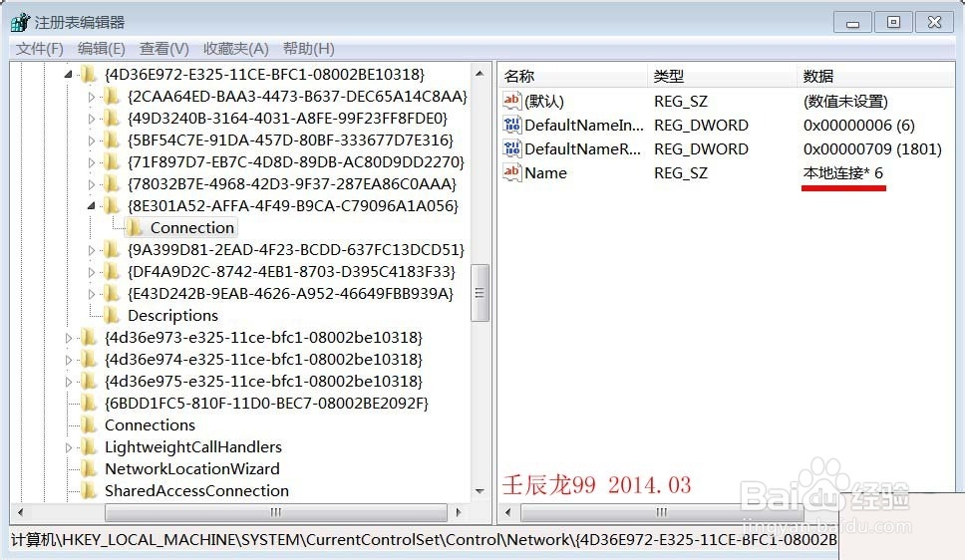Click the folder icon of {9A399D81-2EAD-4F23-BCDD-637FC13DCD51}
The width and height of the screenshot is (965, 560).
111,250
